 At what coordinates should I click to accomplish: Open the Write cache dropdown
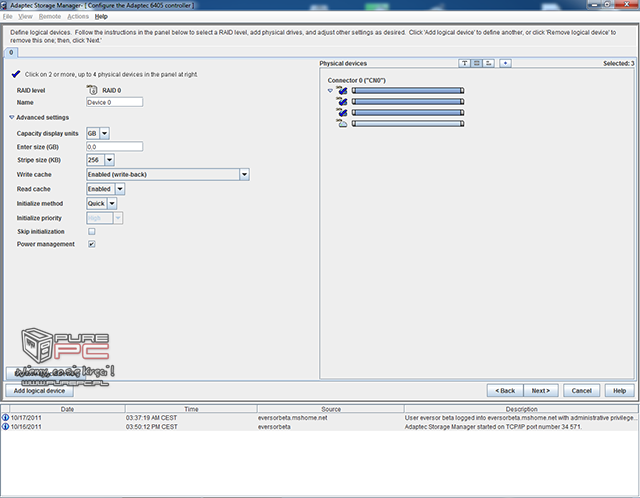click(x=244, y=175)
